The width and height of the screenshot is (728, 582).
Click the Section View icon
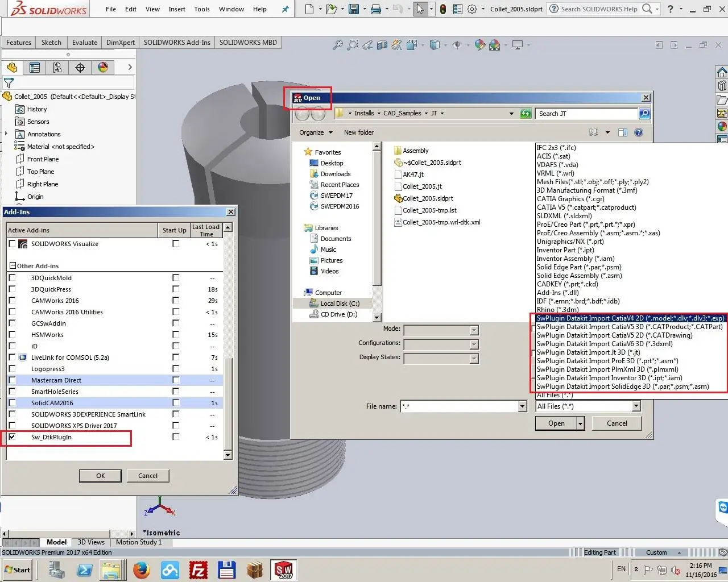(x=382, y=45)
